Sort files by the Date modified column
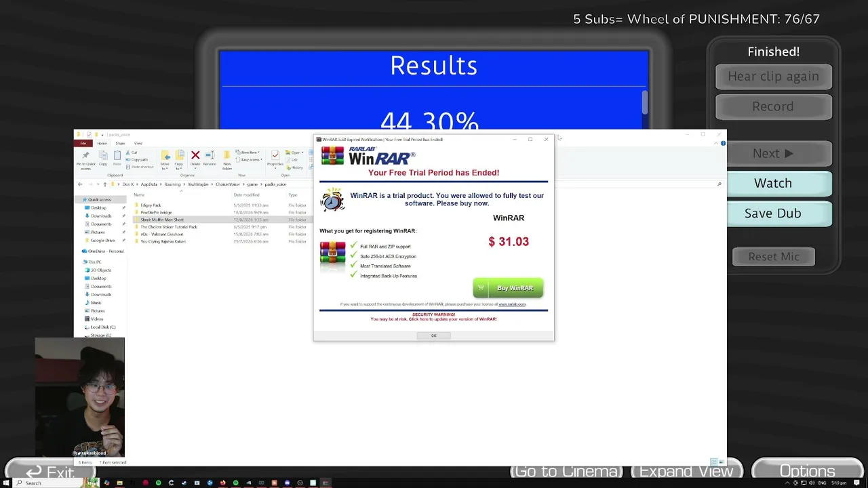 (246, 195)
